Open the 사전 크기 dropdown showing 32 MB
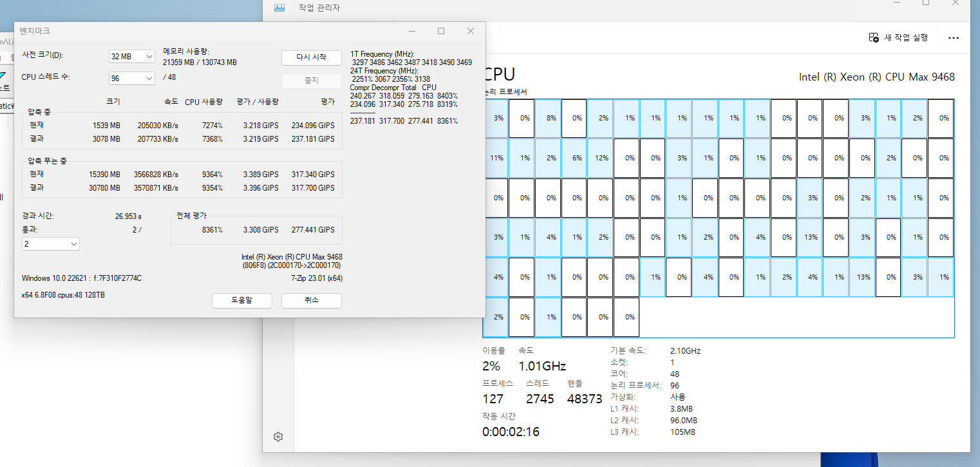 pos(132,57)
